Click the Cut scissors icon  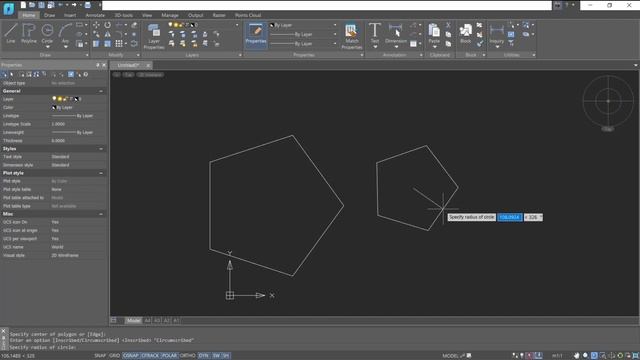448,25
